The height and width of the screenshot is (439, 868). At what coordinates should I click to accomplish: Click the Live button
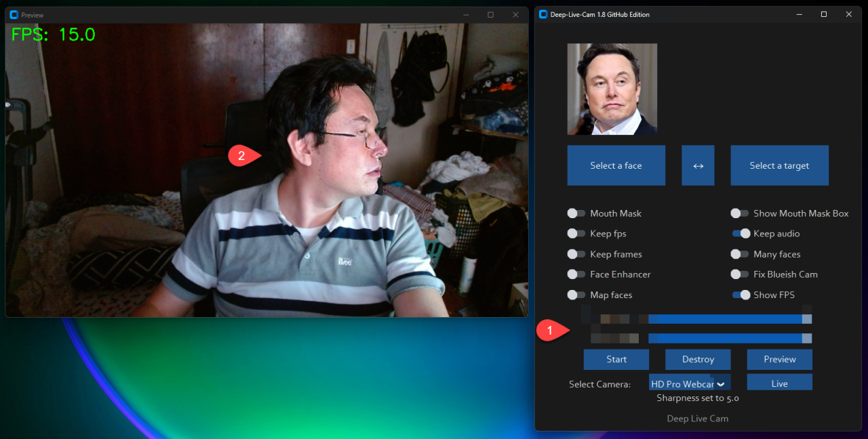(x=780, y=383)
